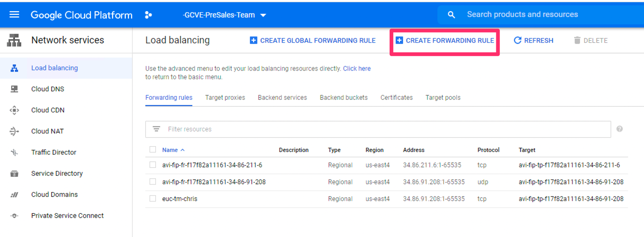The image size is (644, 237).
Task: Toggle the select-all checkbox in table header
Action: coord(153,150)
